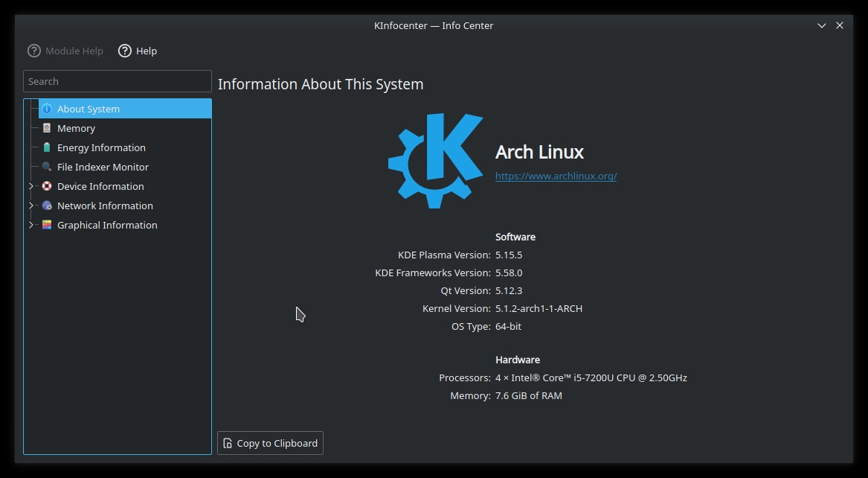Click the OS Type value 64-bit

(508, 326)
